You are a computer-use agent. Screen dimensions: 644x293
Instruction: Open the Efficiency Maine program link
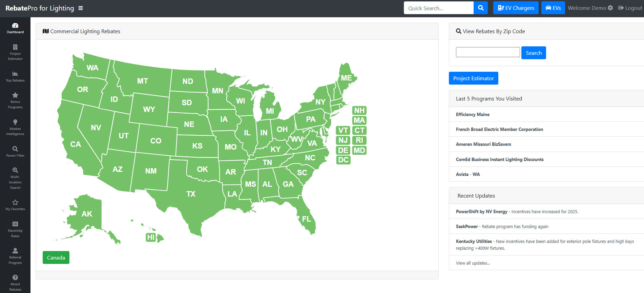[473, 114]
